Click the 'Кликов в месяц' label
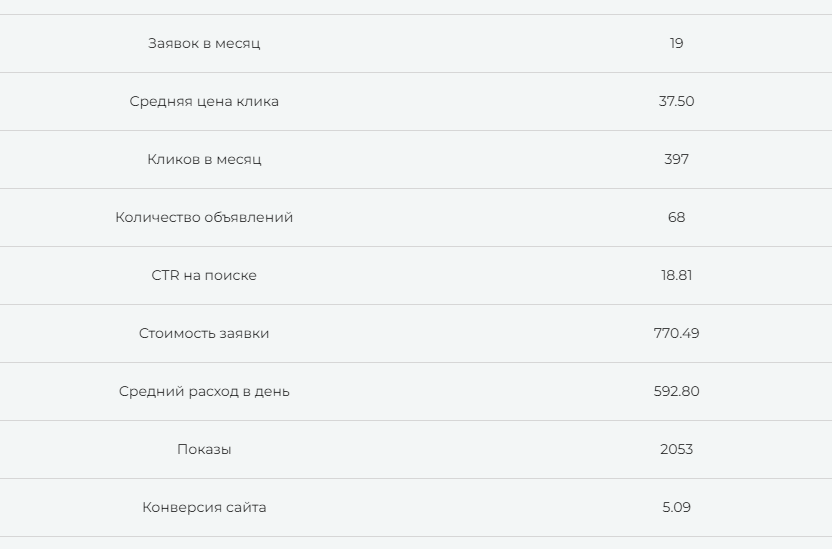 [204, 159]
